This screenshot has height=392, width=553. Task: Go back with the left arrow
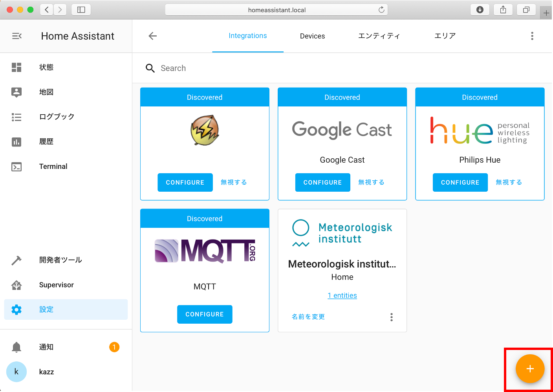tap(153, 36)
